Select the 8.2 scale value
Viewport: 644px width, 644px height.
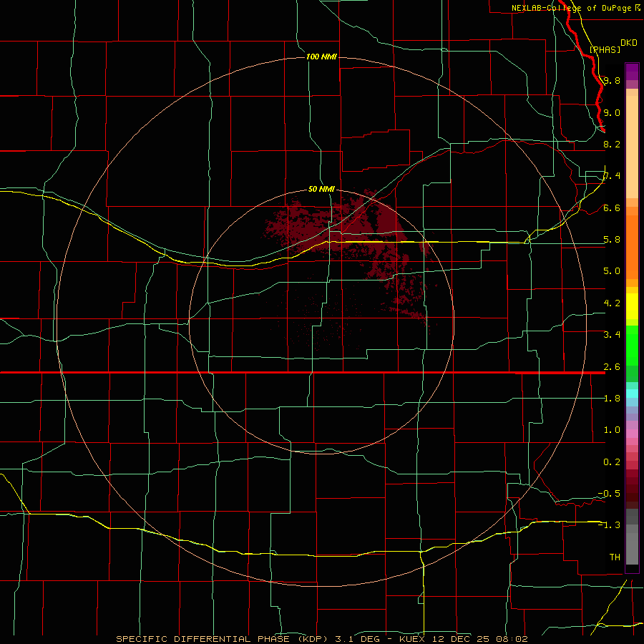click(612, 144)
